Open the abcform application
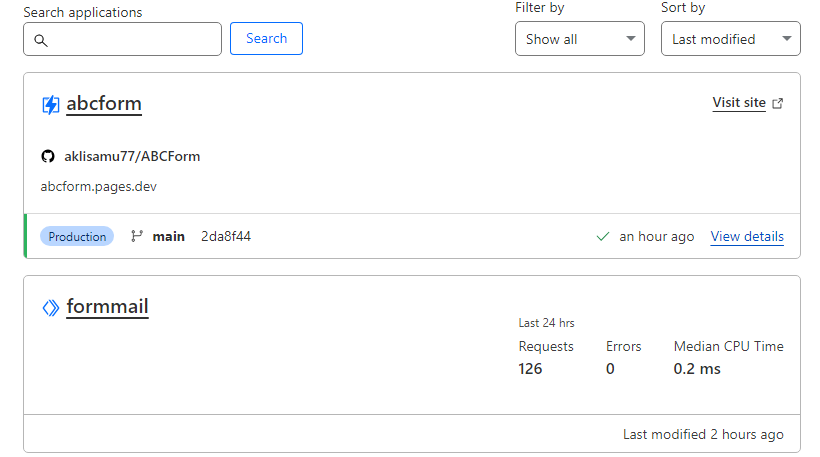Image resolution: width=820 pixels, height=457 pixels. 104,104
